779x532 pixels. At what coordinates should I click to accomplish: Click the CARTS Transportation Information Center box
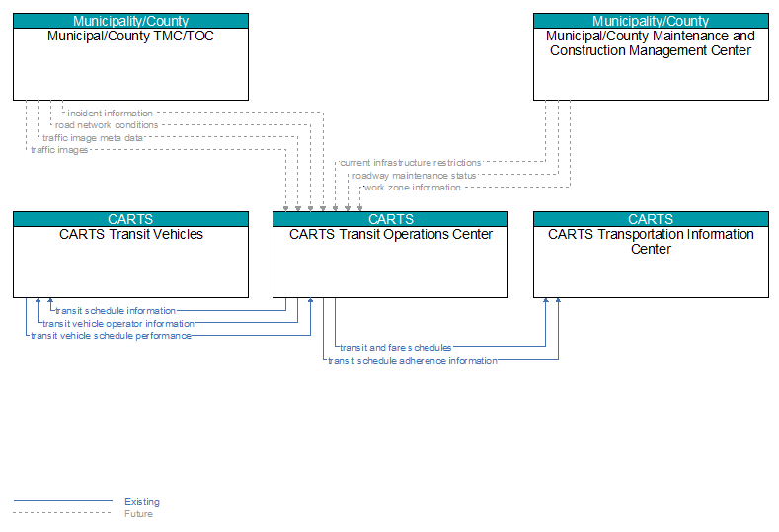651,255
